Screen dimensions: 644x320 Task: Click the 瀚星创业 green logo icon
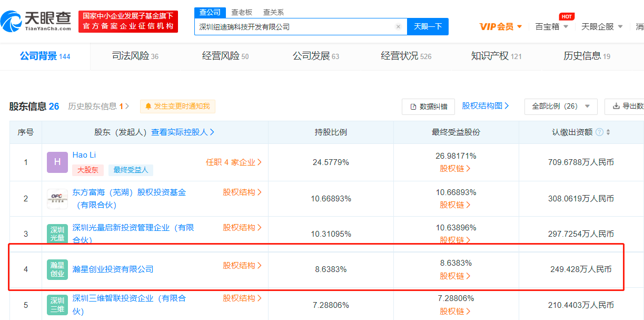coord(57,269)
